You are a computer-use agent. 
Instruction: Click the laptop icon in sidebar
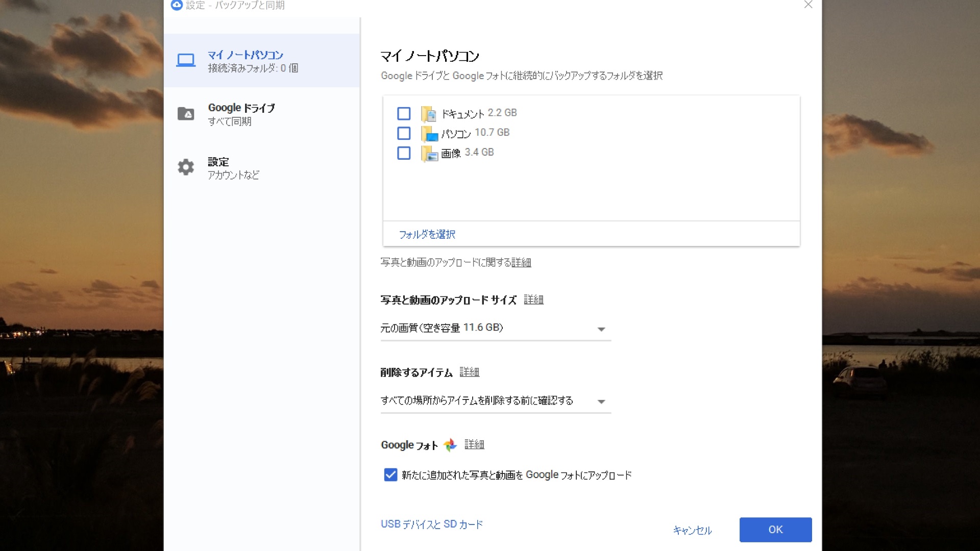(x=186, y=61)
